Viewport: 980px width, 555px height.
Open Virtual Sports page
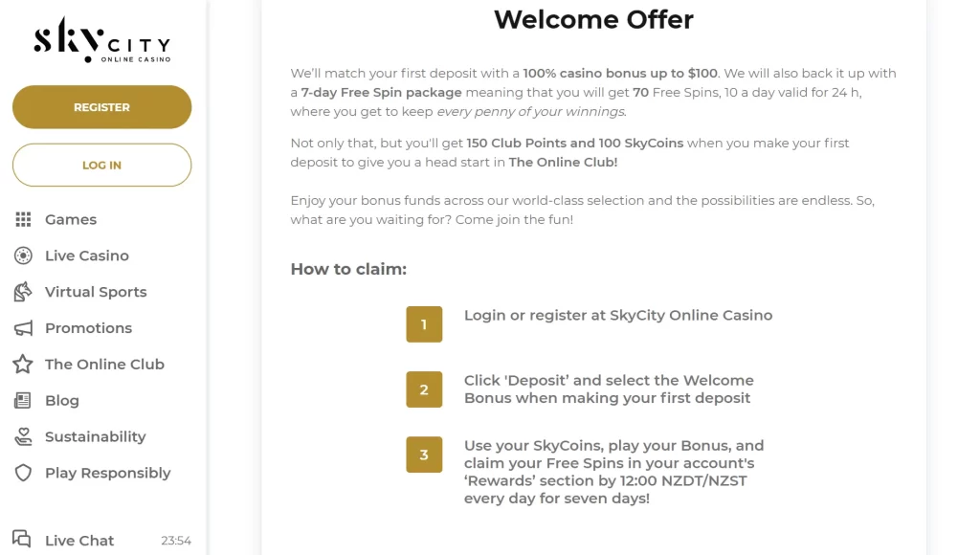pyautogui.click(x=96, y=292)
